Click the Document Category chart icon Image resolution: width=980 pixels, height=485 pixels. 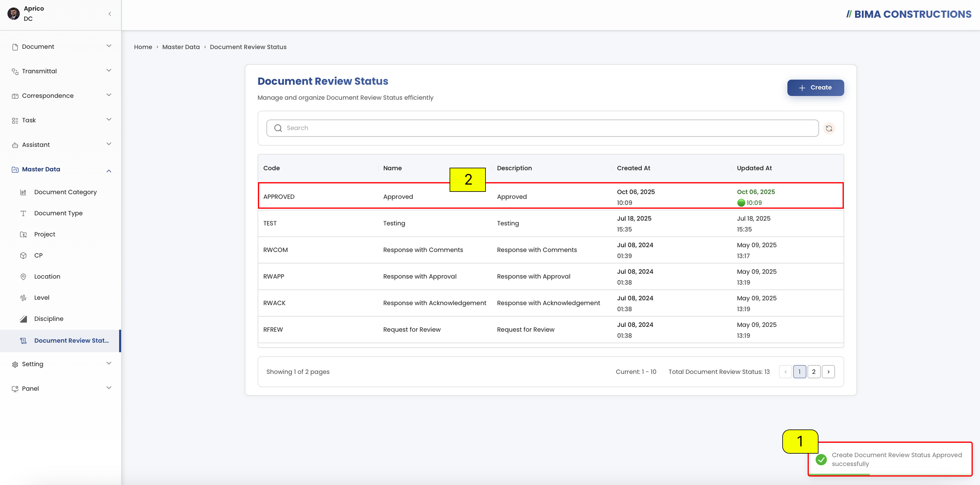pyautogui.click(x=23, y=192)
